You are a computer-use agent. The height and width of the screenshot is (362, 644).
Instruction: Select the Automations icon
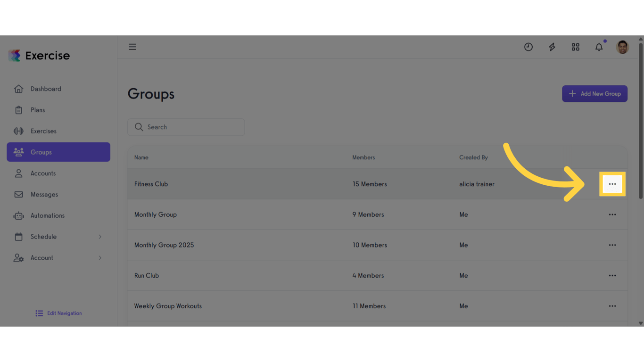click(x=19, y=215)
